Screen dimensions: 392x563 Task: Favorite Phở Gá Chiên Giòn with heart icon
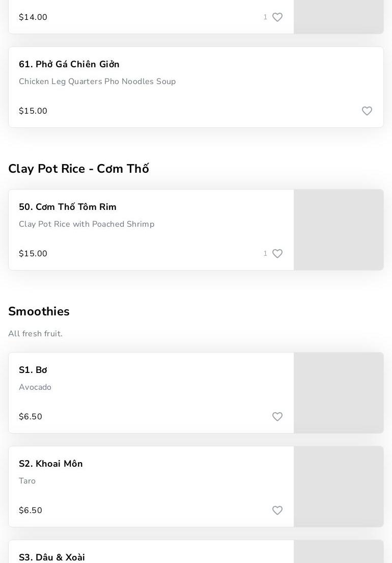pyautogui.click(x=367, y=111)
